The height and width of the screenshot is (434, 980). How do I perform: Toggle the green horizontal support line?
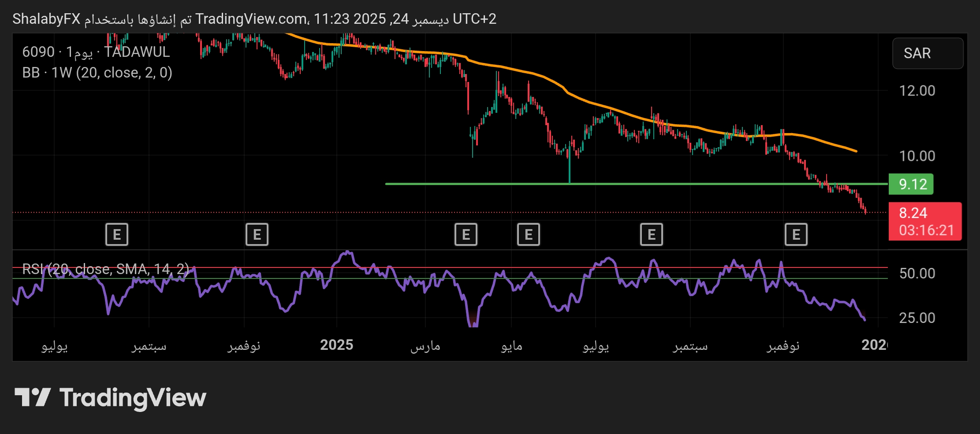(617, 184)
